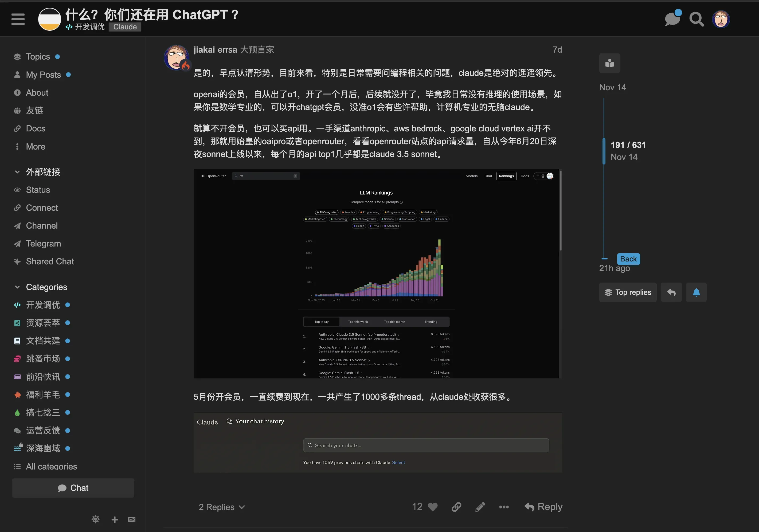Open the Status external link
Viewport: 759px width, 532px height.
tap(38, 190)
